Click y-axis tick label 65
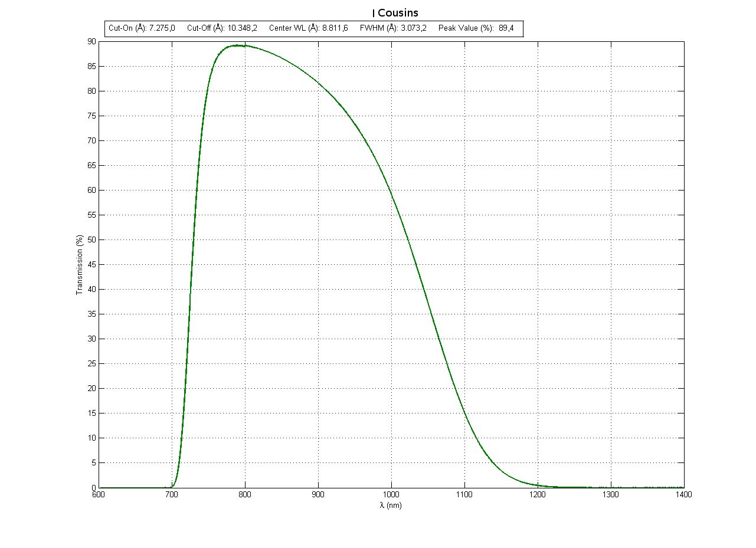 click(91, 165)
